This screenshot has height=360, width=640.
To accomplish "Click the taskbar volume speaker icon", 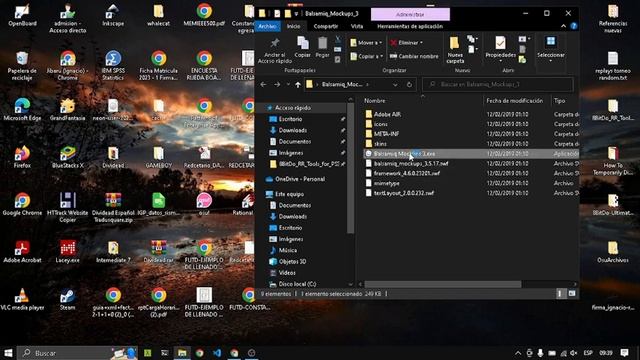I will point(574,353).
